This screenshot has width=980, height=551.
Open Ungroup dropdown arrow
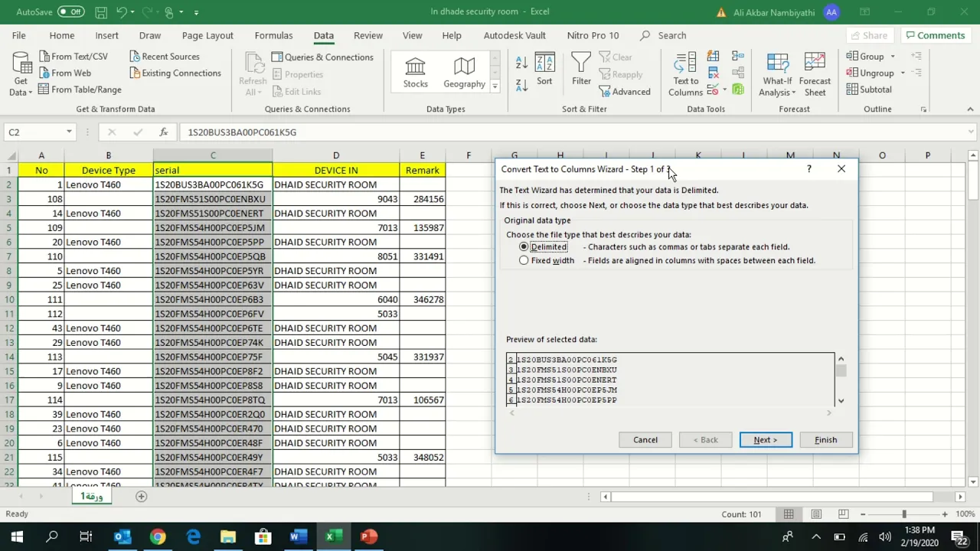tap(902, 73)
